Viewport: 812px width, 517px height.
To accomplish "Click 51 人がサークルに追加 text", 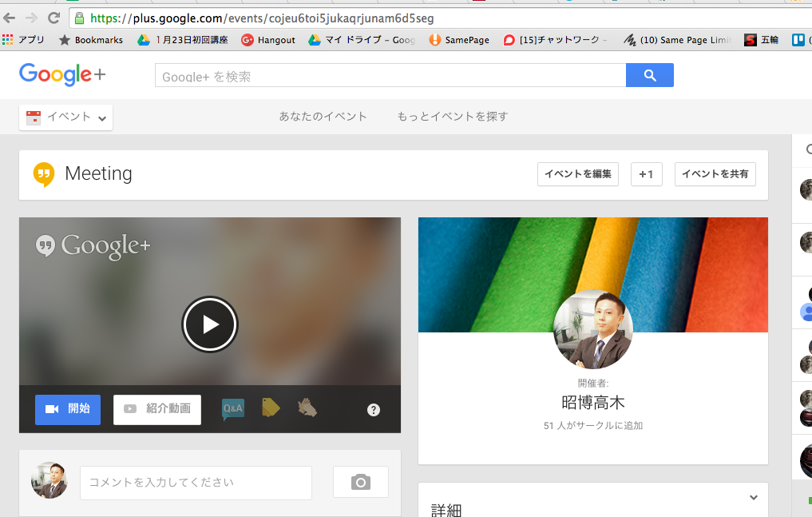I will (x=593, y=425).
